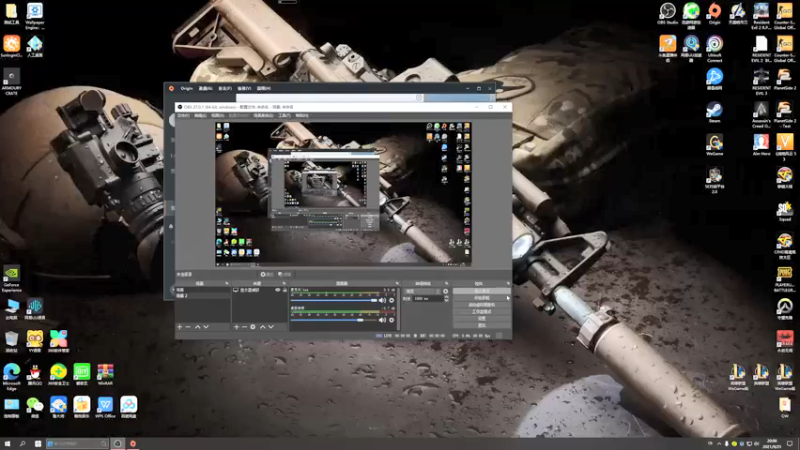This screenshot has width=800, height=450.
Task: Click the add scene plus icon in OBS
Action: pyautogui.click(x=180, y=327)
